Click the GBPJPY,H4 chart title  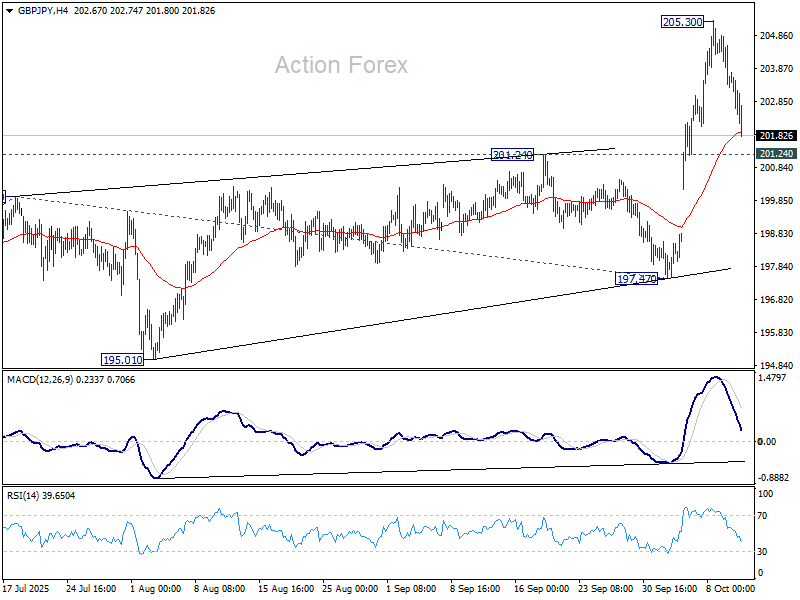36,9
